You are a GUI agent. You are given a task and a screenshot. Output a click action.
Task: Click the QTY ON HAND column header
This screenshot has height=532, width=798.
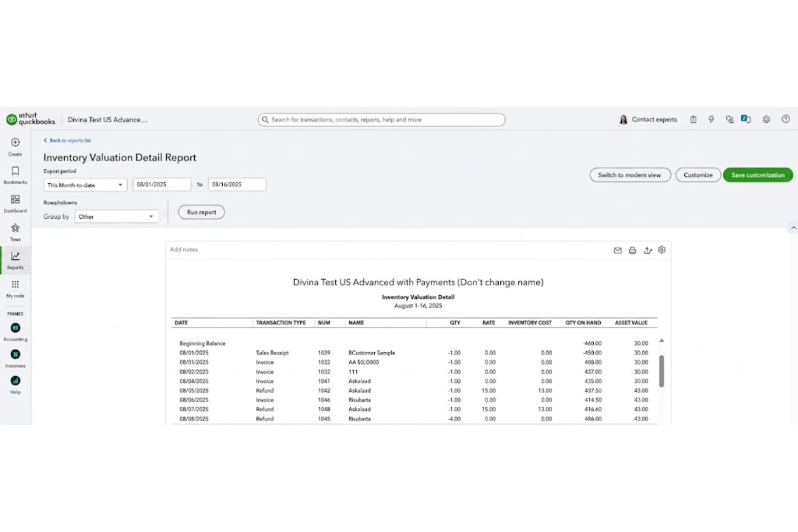[x=583, y=323]
